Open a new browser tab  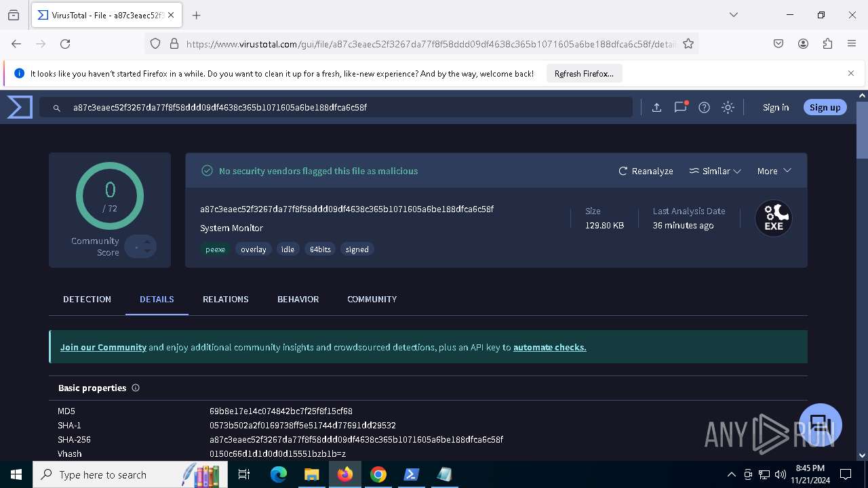pyautogui.click(x=196, y=15)
